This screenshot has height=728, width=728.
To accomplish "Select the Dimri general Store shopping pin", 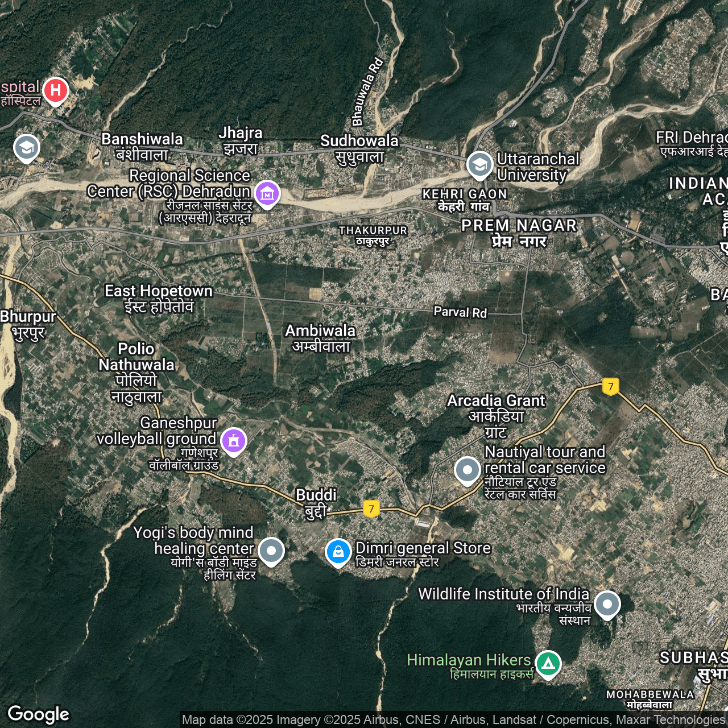I will click(x=338, y=552).
